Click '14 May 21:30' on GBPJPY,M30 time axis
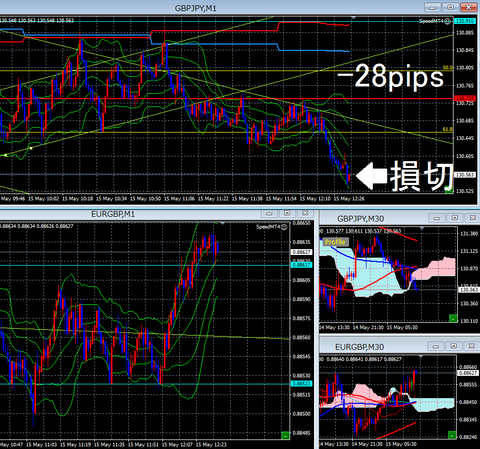 [368, 327]
